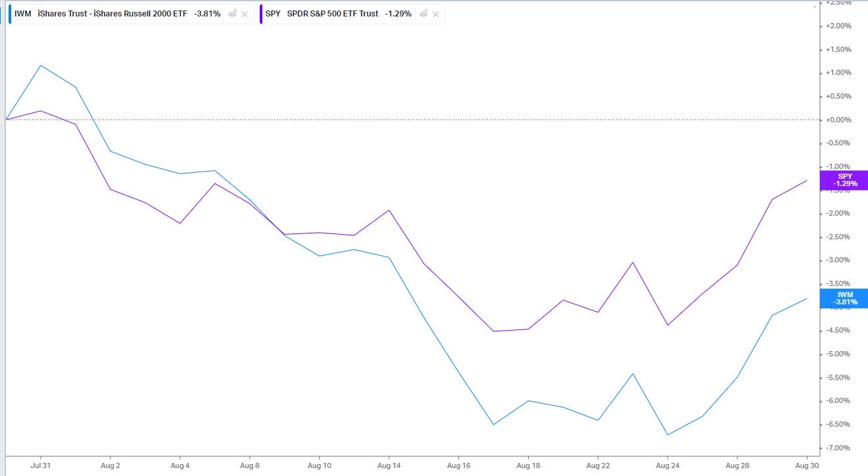The height and width of the screenshot is (476, 868).
Task: Click the icon beside SPY's -1.29%
Action: point(423,13)
